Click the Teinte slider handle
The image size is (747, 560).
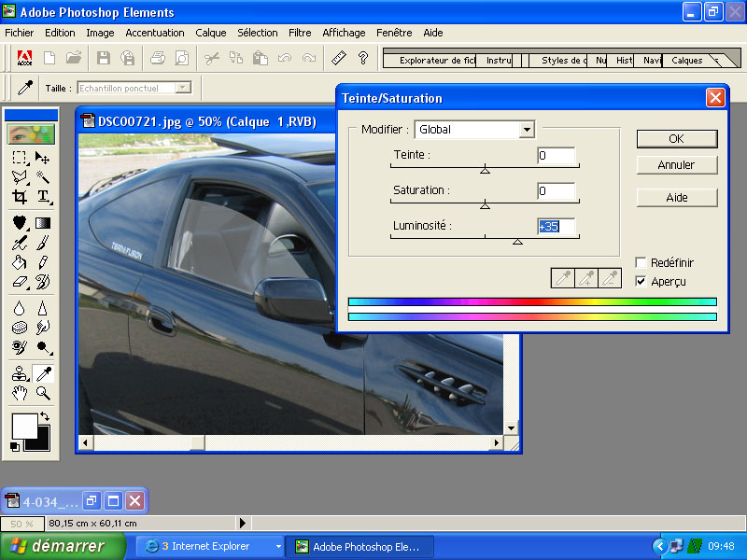485,170
